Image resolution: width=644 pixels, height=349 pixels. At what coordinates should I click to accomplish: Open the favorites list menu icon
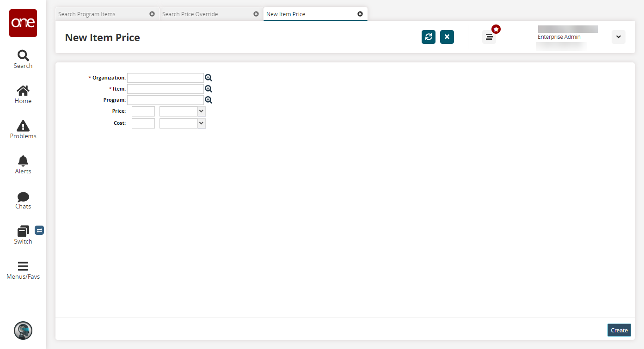click(x=489, y=37)
